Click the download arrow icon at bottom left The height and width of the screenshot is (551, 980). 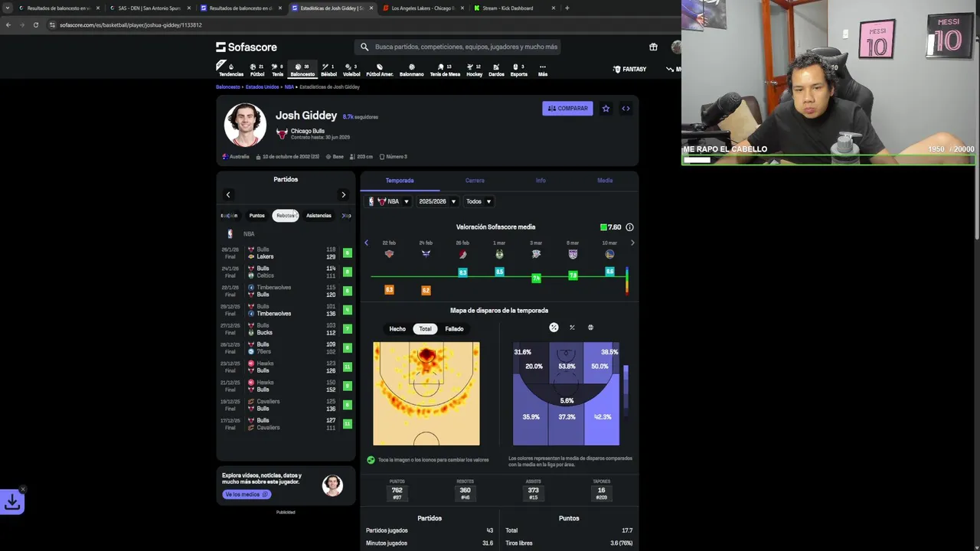12,502
